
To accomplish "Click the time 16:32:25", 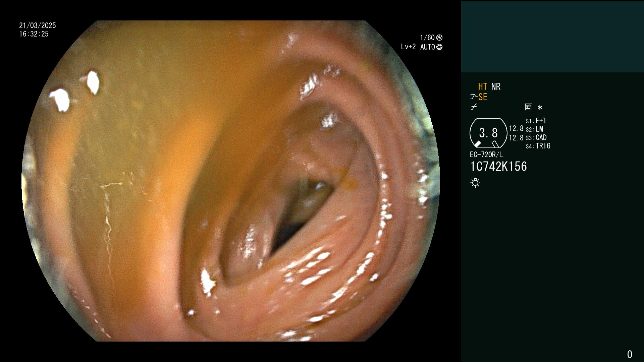I will 34,34.
